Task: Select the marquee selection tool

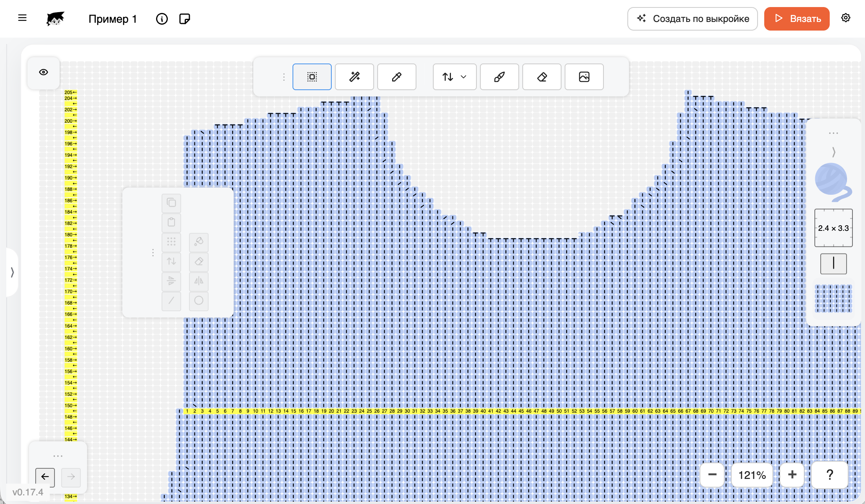Action: (x=312, y=77)
